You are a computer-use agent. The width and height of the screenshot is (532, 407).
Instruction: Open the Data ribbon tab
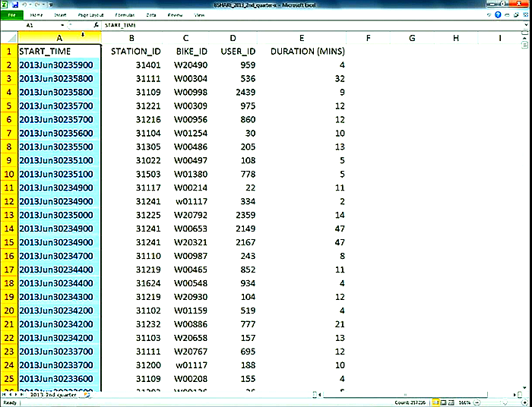151,15
